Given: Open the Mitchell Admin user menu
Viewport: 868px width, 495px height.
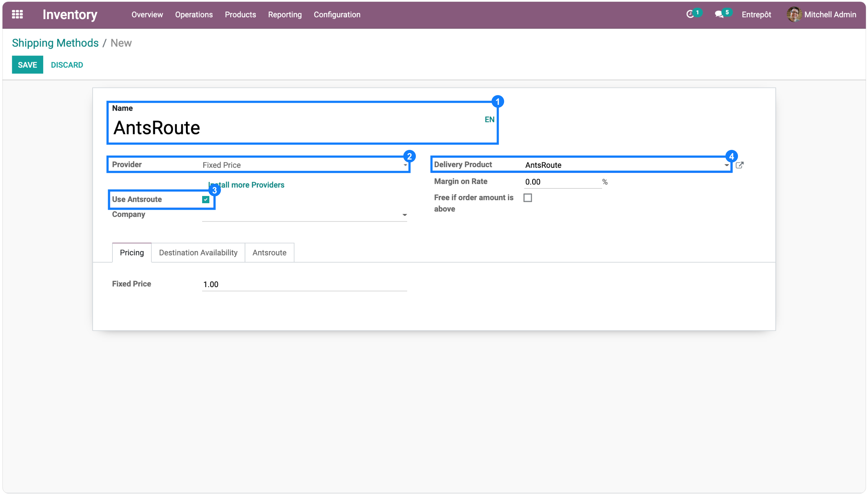Looking at the screenshot, I should pos(822,14).
